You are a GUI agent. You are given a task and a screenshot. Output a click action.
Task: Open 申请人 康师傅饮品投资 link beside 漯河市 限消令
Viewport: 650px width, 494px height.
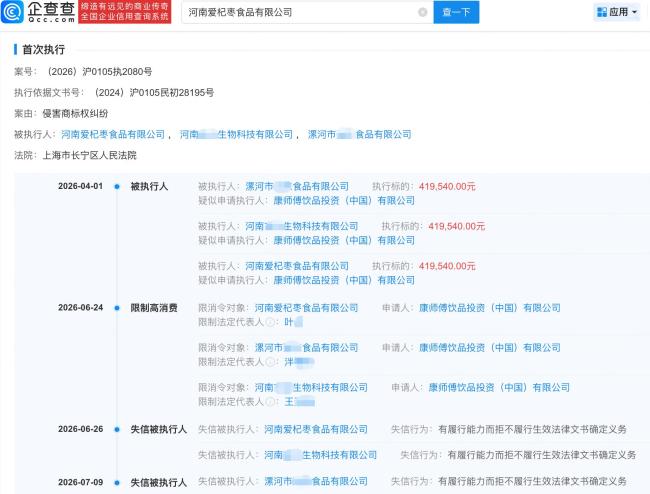pos(490,348)
